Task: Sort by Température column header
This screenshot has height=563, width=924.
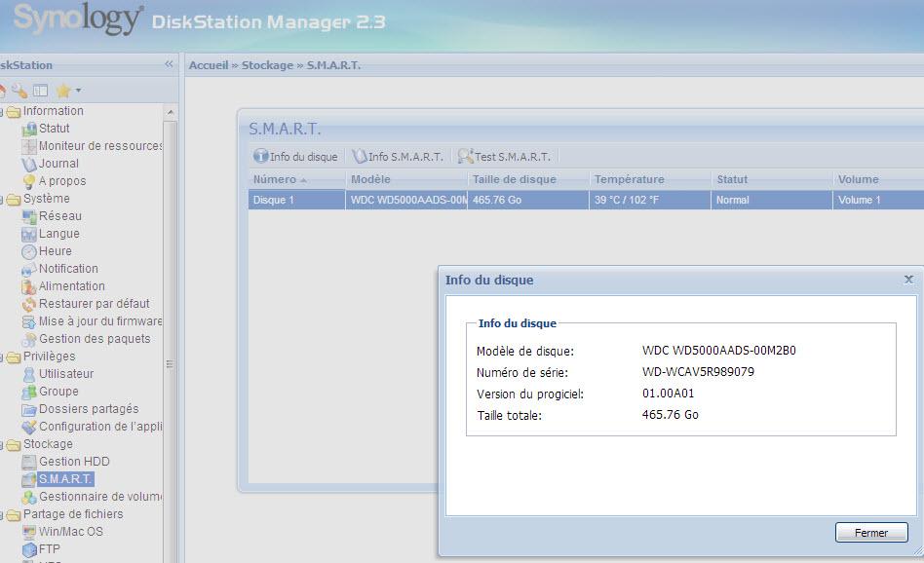Action: pos(630,179)
